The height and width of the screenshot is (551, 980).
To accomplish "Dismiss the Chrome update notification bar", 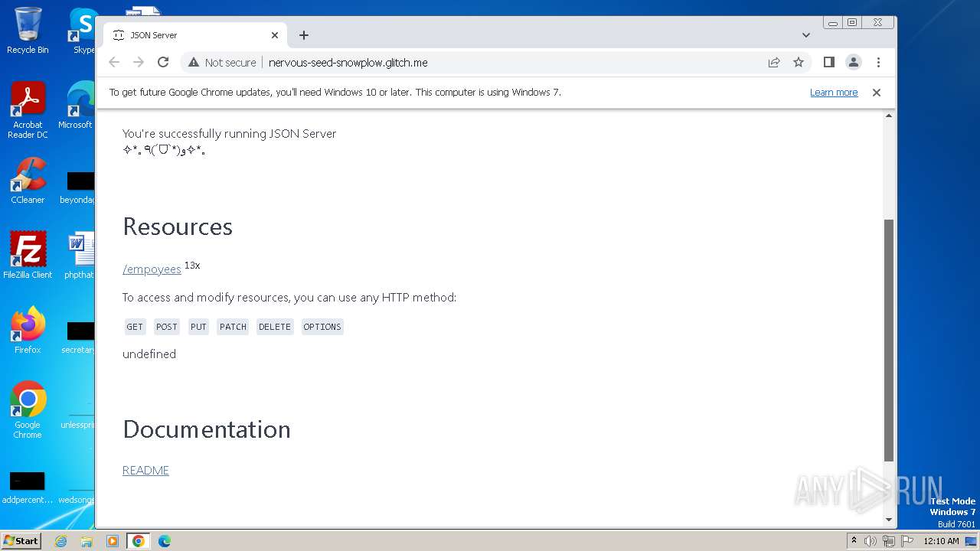I will [x=877, y=92].
